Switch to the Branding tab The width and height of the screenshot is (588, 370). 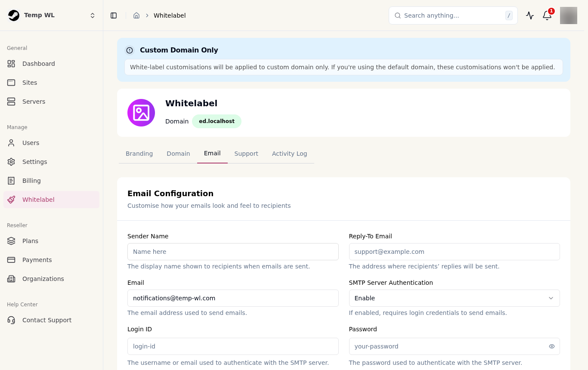(139, 154)
